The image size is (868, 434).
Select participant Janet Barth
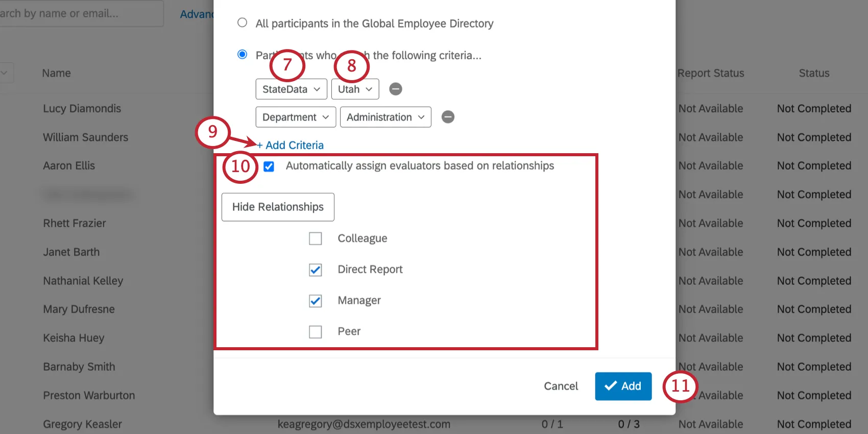[71, 252]
